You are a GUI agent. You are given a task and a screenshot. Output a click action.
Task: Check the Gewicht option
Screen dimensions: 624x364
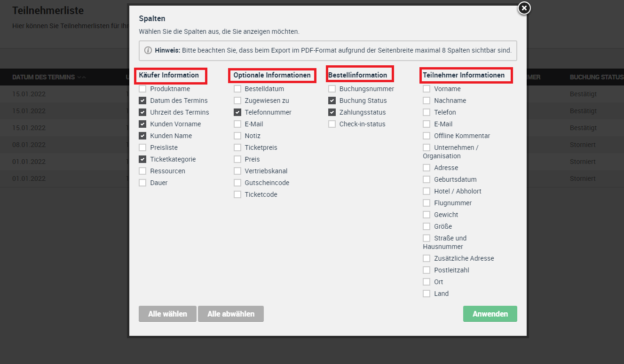(427, 215)
